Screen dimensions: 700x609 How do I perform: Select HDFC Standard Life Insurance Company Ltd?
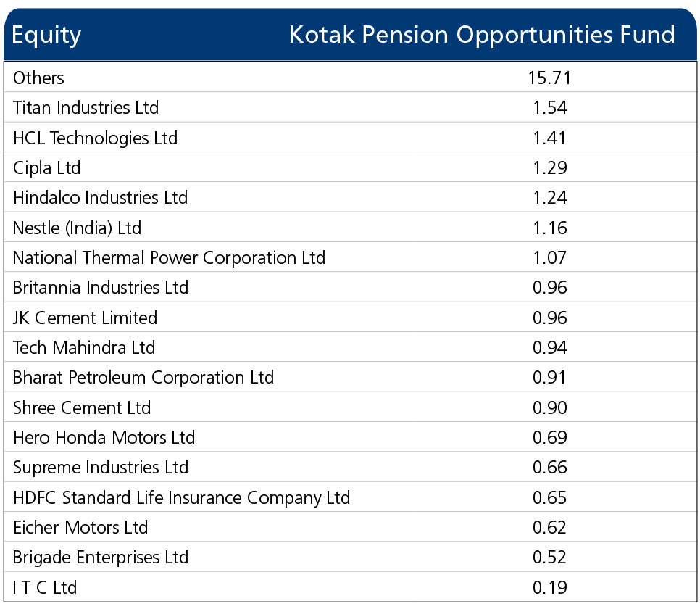click(x=181, y=498)
